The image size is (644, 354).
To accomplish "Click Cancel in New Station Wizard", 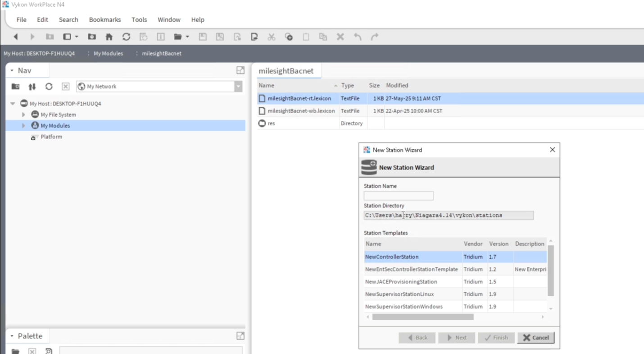I will click(x=536, y=337).
